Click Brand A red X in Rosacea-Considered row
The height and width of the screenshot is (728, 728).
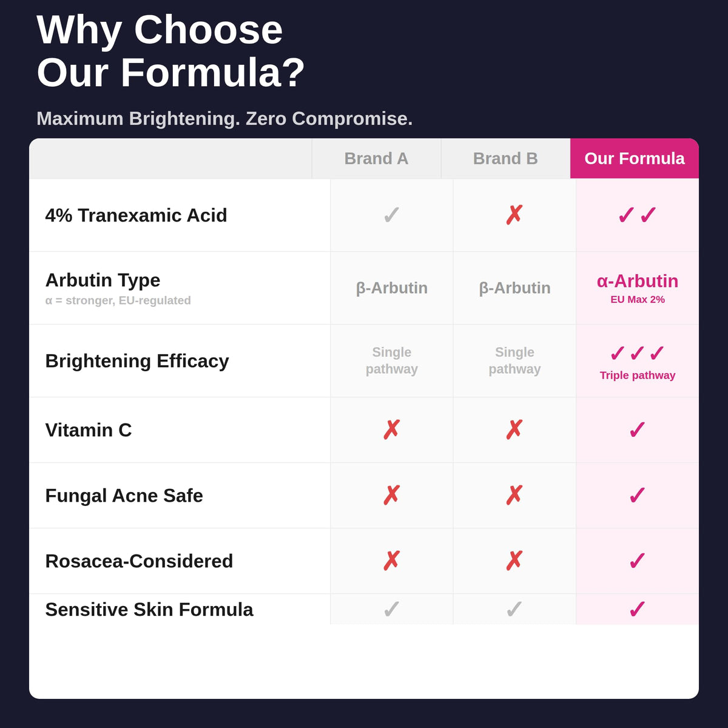(391, 561)
